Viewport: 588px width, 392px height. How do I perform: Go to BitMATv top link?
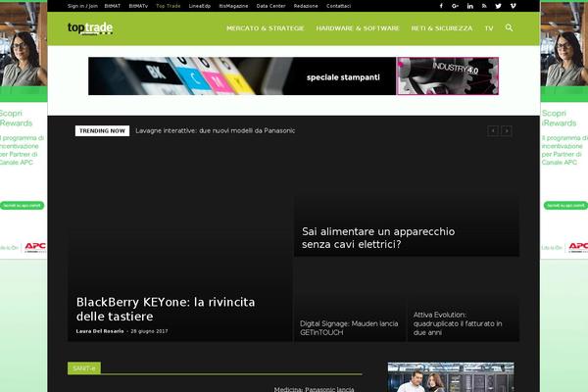[138, 6]
